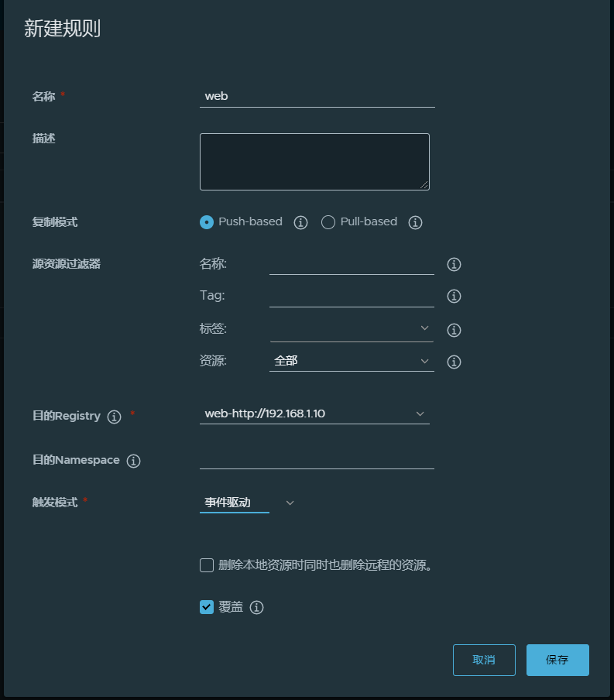Uncheck the 覆盖 checkbox
The width and height of the screenshot is (614, 700).
[207, 607]
